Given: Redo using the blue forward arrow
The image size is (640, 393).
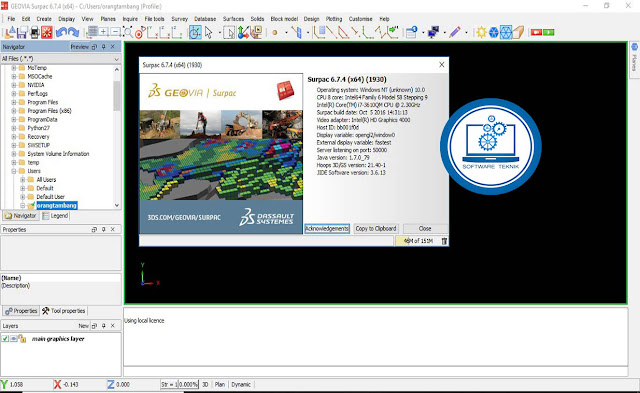Looking at the screenshot, I should pos(73,32).
